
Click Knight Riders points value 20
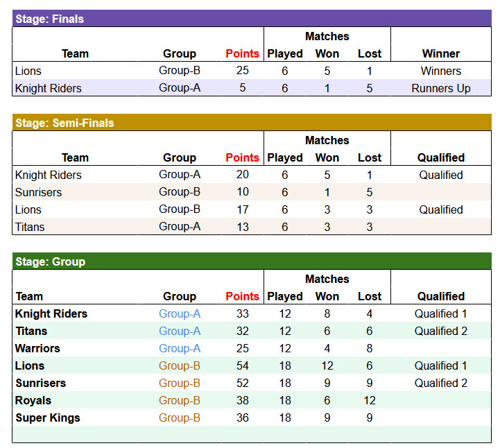pyautogui.click(x=242, y=175)
